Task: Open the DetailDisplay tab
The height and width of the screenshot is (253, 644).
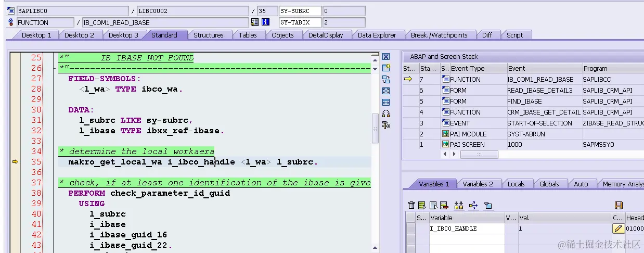Action: [x=326, y=35]
